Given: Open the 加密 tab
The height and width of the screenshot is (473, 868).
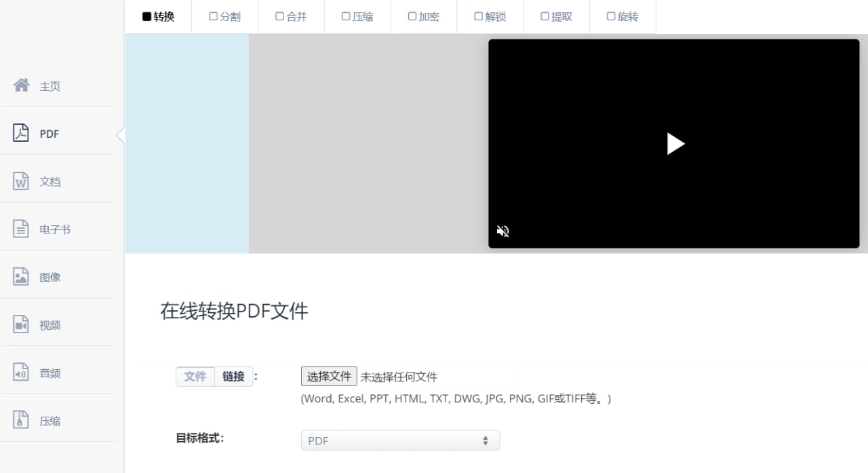Looking at the screenshot, I should click(424, 16).
